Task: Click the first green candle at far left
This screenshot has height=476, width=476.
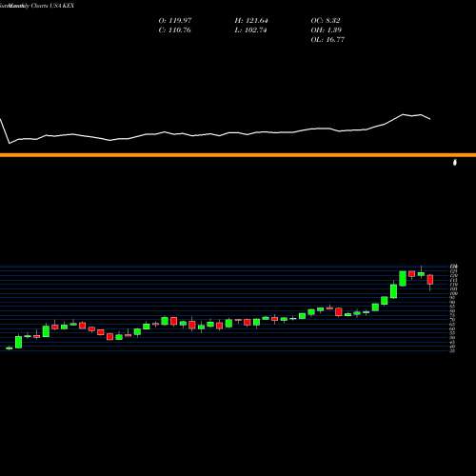Action: [10, 348]
